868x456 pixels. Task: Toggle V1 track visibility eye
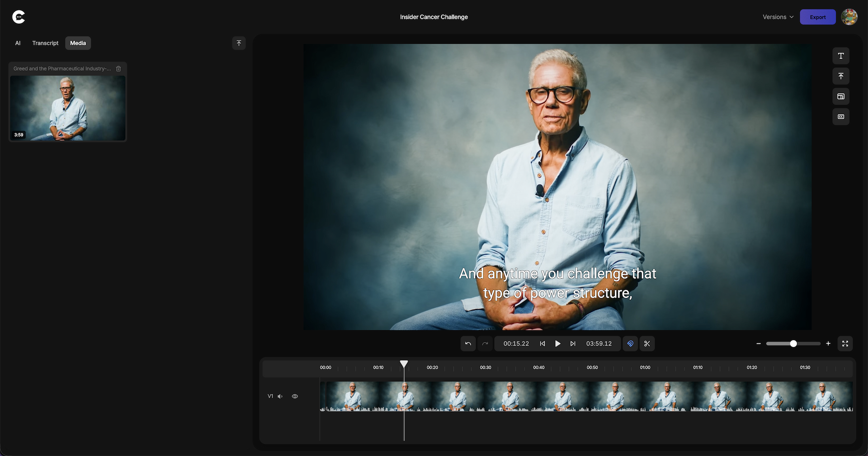click(x=295, y=396)
